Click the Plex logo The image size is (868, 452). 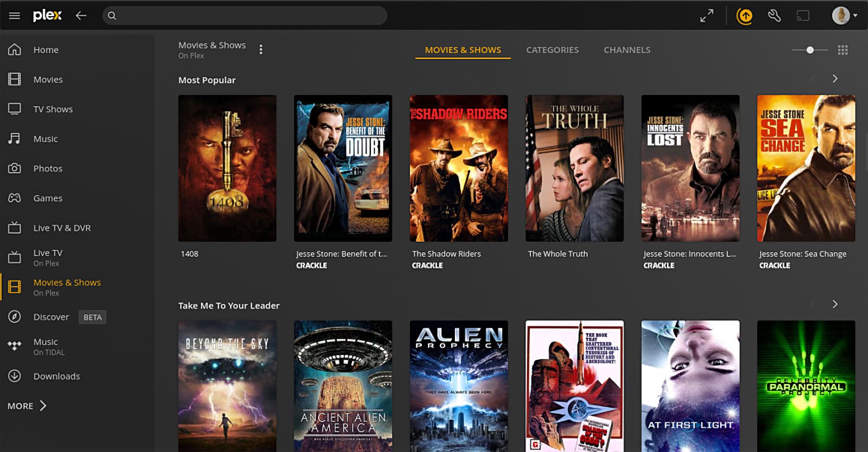click(47, 15)
